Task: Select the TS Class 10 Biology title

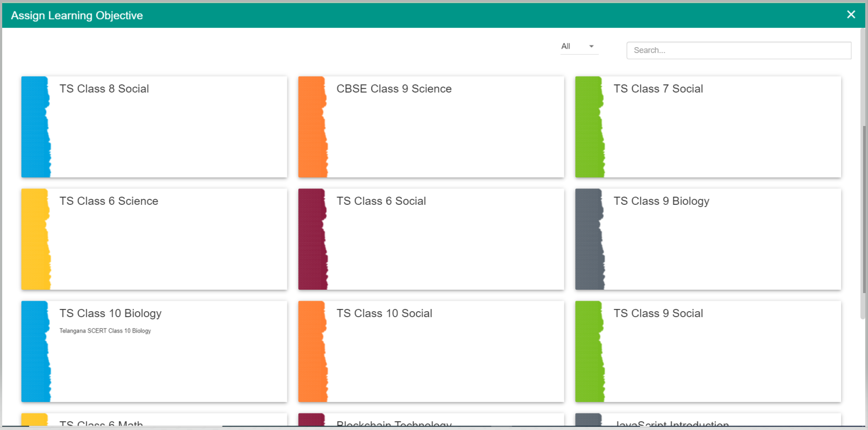Action: (110, 313)
